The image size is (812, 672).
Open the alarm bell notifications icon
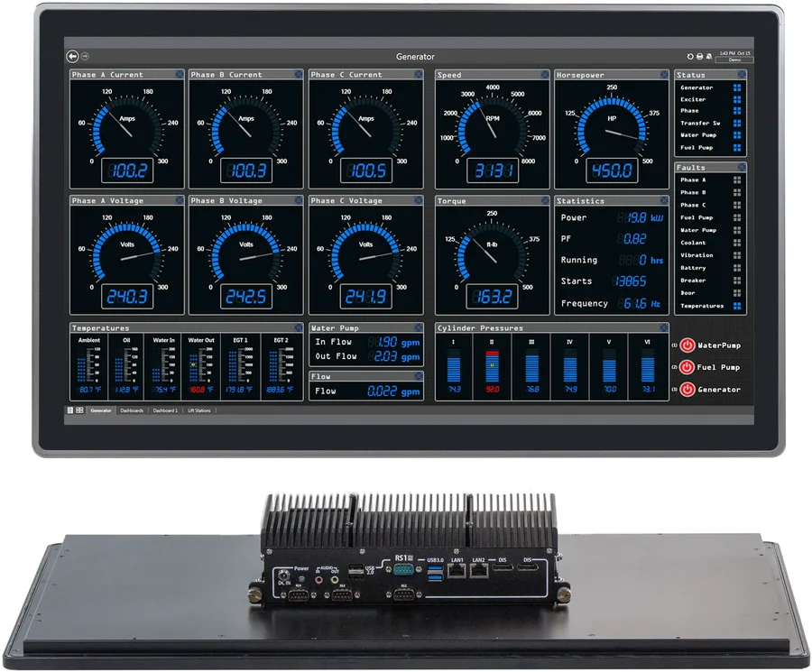(x=709, y=57)
